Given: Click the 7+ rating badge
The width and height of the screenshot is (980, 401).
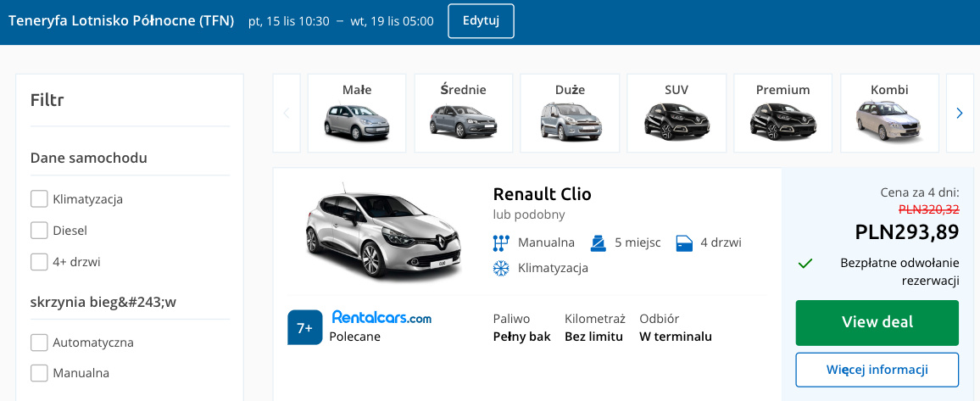Looking at the screenshot, I should click(x=305, y=327).
